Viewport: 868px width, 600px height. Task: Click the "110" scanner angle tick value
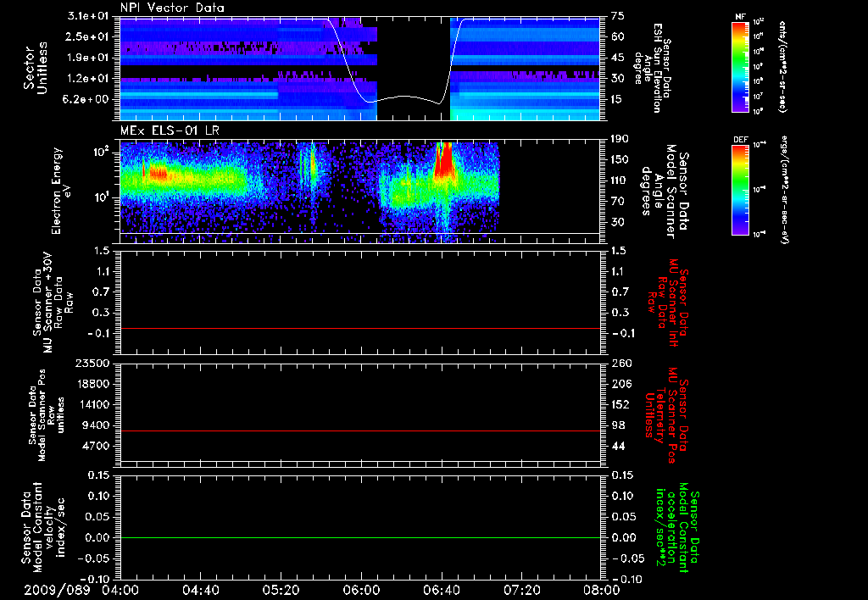coord(620,181)
